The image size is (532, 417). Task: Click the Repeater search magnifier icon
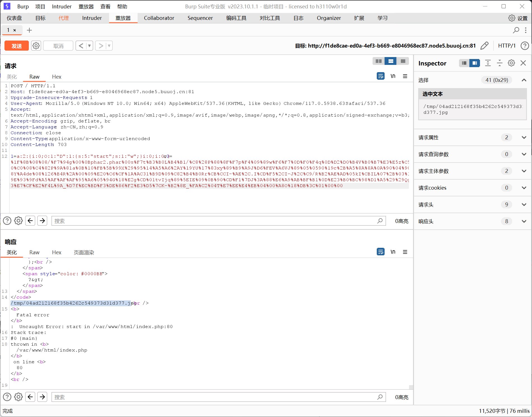(x=516, y=30)
